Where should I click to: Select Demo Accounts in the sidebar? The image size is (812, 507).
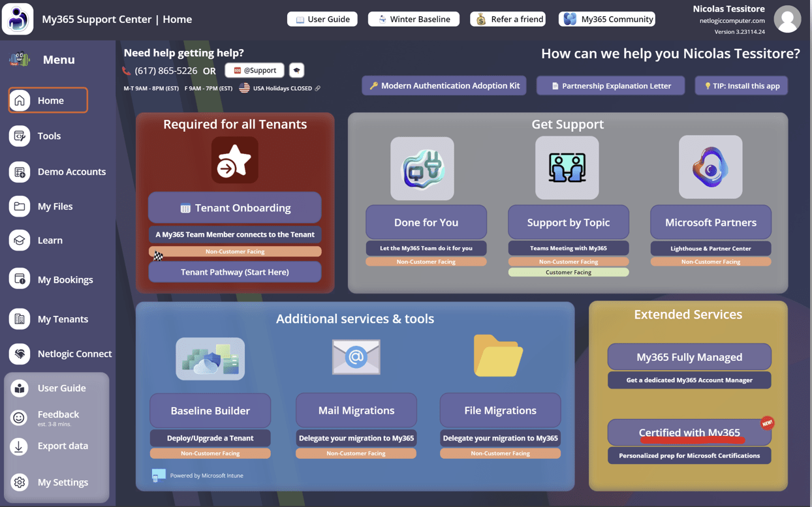point(71,172)
